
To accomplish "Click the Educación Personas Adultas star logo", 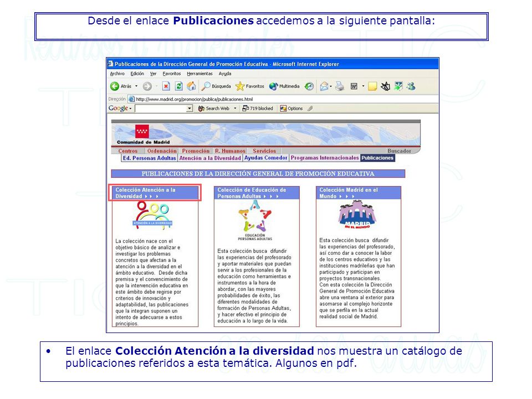I will [255, 220].
